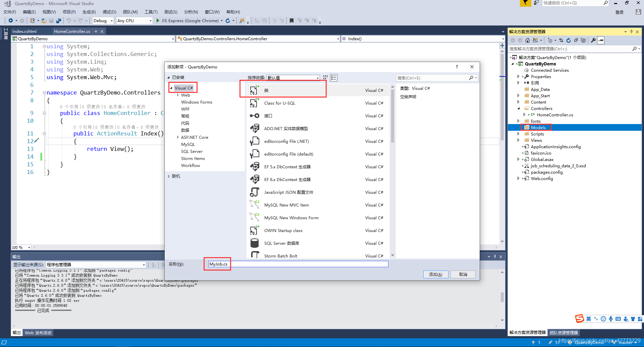Toggle Preview Selected Items in Solution Explorer
644x347 pixels.
pyautogui.click(x=601, y=40)
